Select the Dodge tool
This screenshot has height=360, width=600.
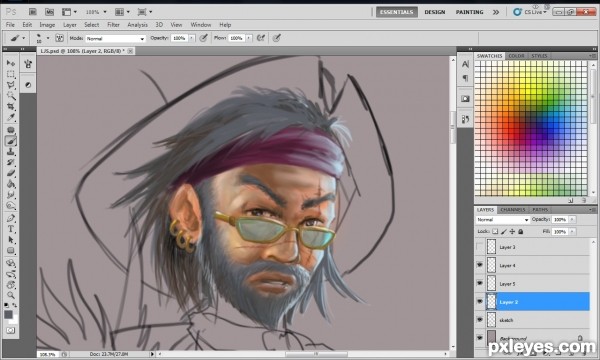[11, 206]
